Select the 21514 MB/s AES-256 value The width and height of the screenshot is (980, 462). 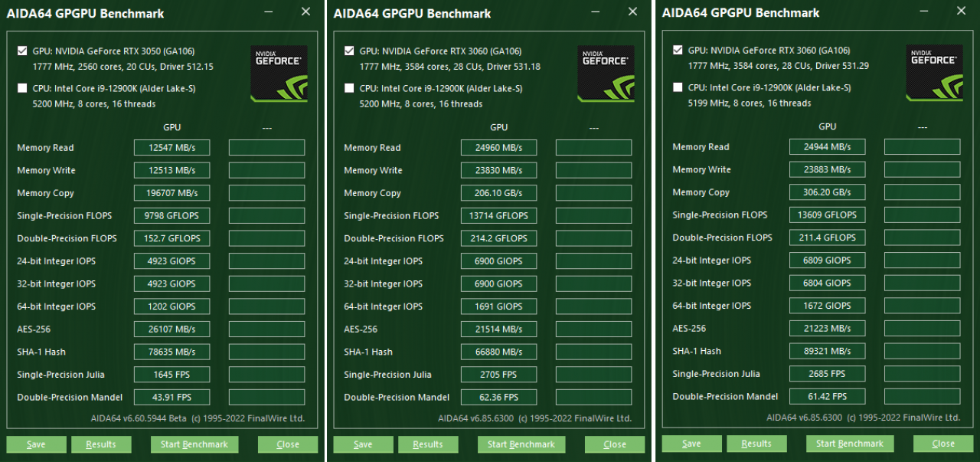pyautogui.click(x=498, y=329)
